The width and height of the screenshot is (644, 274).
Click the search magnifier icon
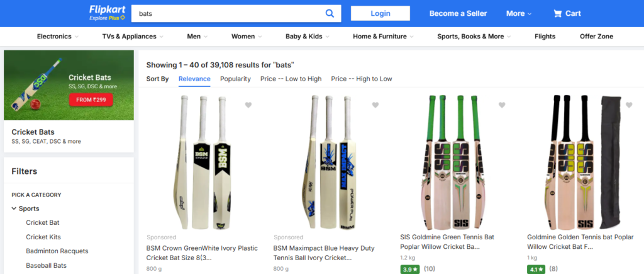[330, 14]
